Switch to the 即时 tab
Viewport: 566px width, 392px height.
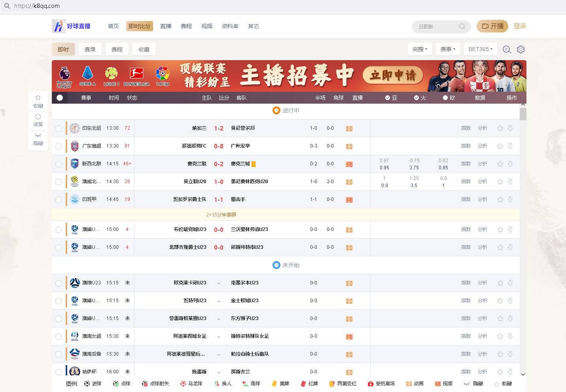pyautogui.click(x=63, y=49)
